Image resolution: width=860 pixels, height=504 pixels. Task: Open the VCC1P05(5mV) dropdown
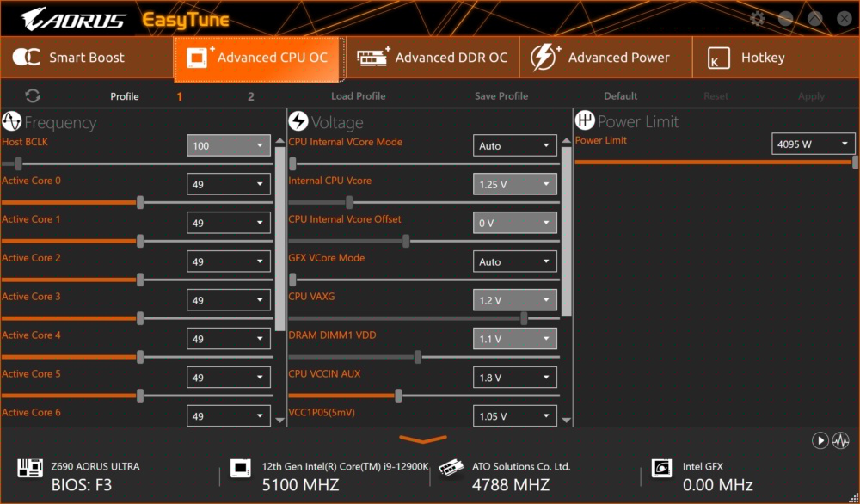tap(514, 415)
